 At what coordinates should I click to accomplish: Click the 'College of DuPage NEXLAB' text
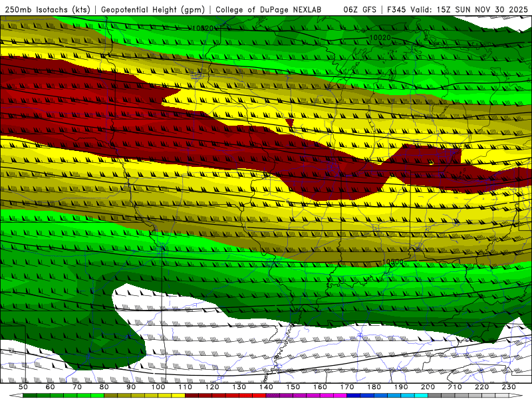pyautogui.click(x=269, y=9)
